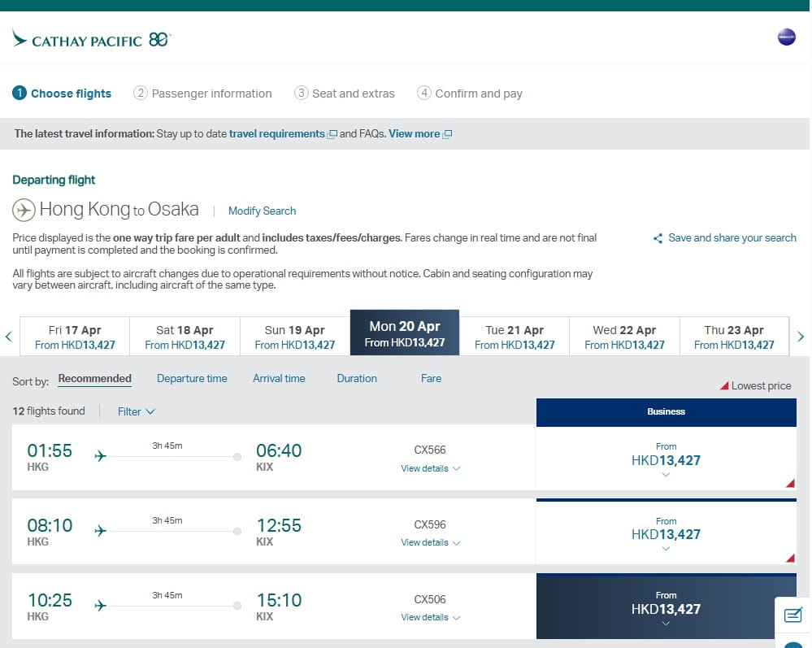Click the left arrow to see earlier dates
The height and width of the screenshot is (648, 812).
(x=8, y=335)
